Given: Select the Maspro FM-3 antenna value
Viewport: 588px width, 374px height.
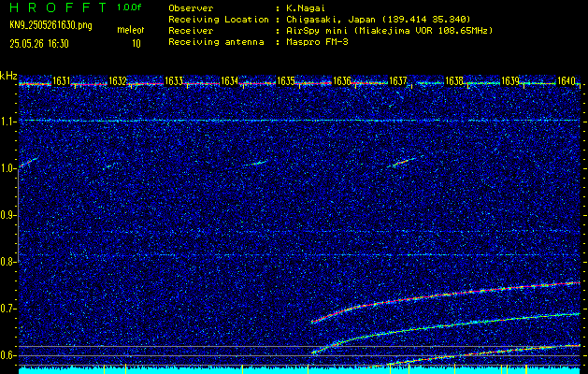Looking at the screenshot, I should point(317,42).
